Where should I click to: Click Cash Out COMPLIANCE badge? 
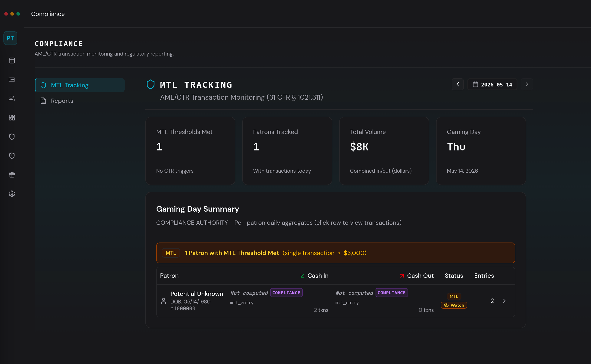pyautogui.click(x=392, y=293)
